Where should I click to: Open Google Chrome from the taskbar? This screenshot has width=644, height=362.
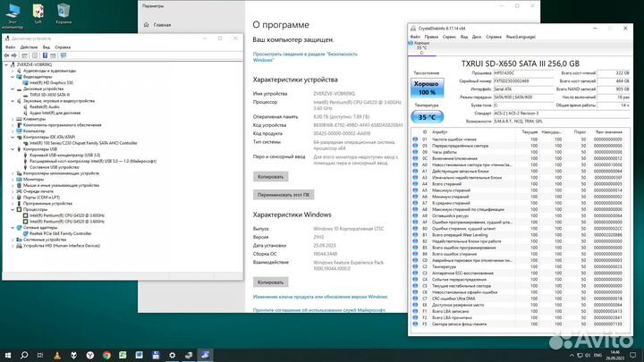point(106,355)
